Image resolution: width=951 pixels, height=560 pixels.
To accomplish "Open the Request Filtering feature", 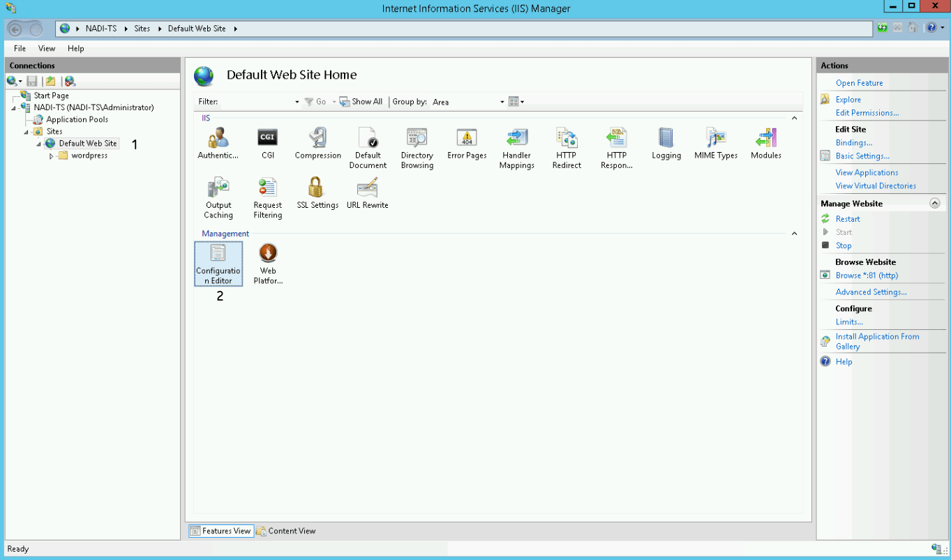I will pos(268,198).
